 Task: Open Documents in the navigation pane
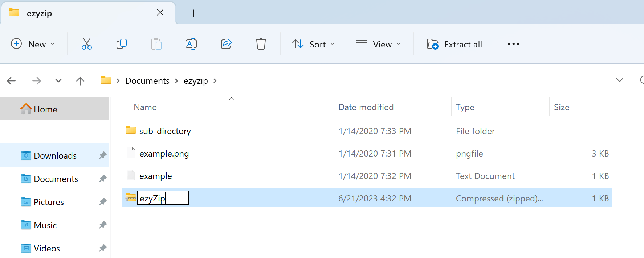(54, 178)
